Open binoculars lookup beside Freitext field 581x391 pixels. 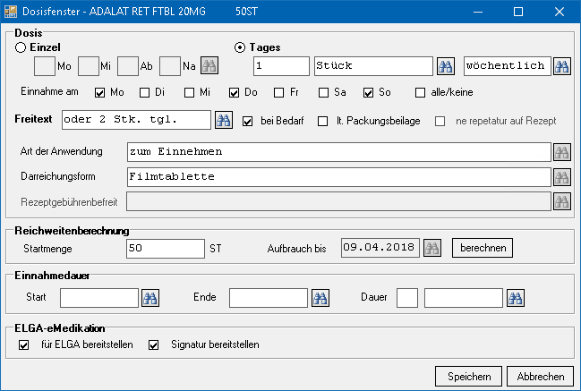coord(224,120)
